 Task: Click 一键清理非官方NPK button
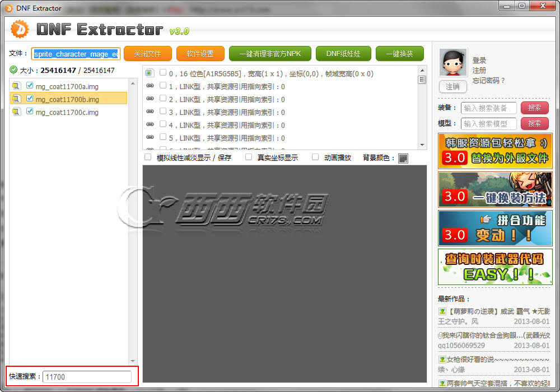(x=270, y=54)
